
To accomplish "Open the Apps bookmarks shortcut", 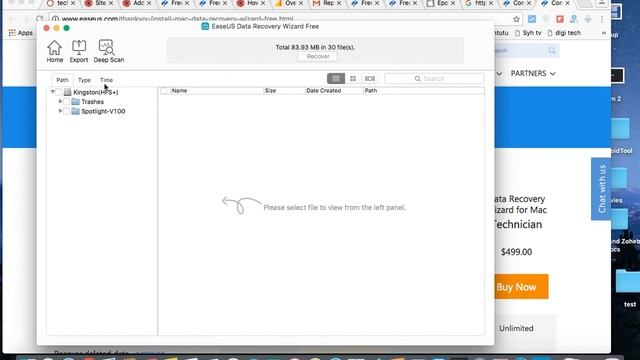I will point(20,33).
